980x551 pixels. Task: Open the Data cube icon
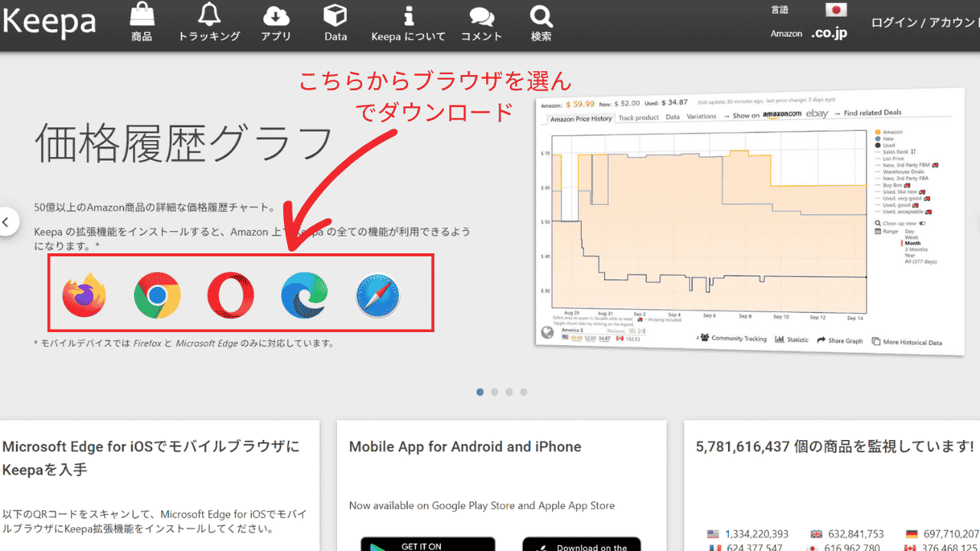[x=335, y=22]
